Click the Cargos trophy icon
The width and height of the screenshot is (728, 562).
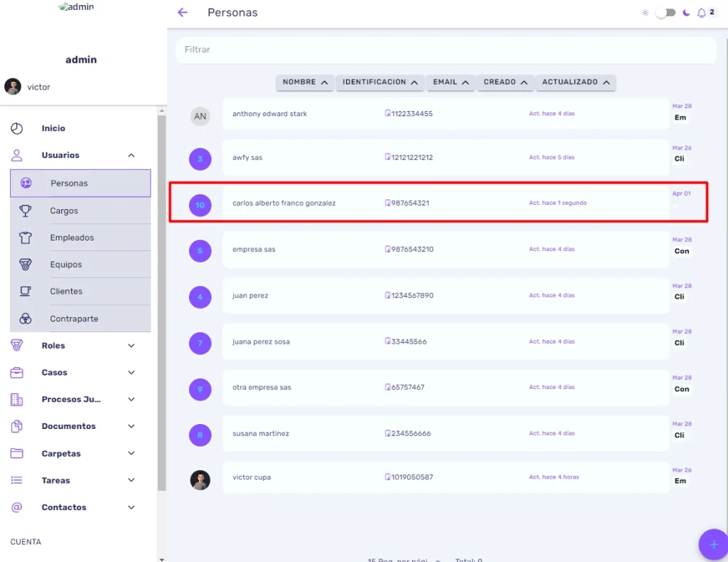(x=26, y=211)
